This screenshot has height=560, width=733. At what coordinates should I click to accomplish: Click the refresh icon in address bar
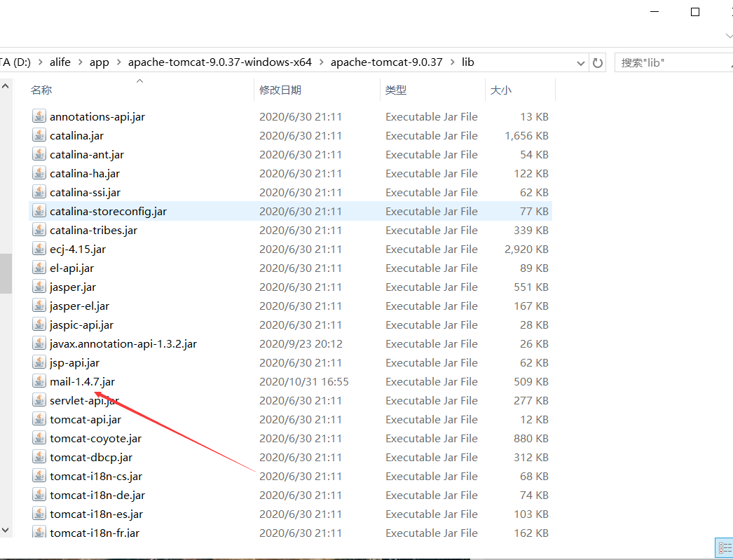[597, 62]
